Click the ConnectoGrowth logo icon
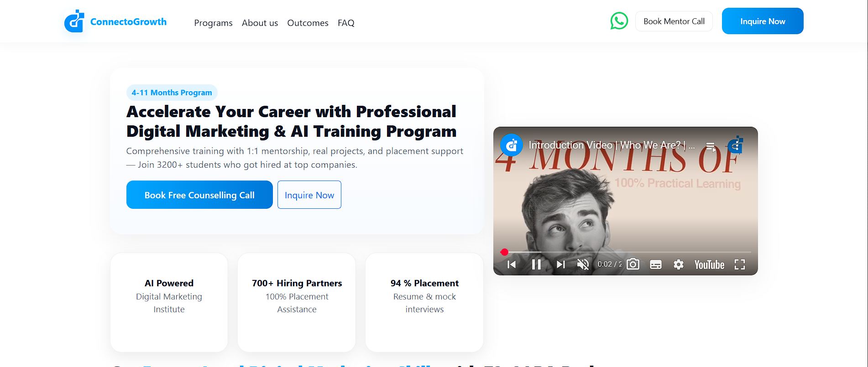868x367 pixels. coord(74,21)
